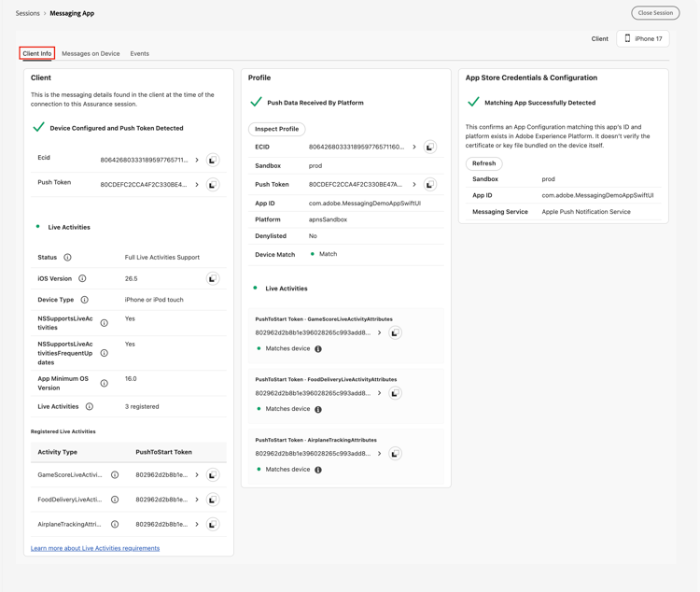Image resolution: width=700 pixels, height=592 pixels.
Task: Open the Messages on Device tab
Action: point(91,53)
